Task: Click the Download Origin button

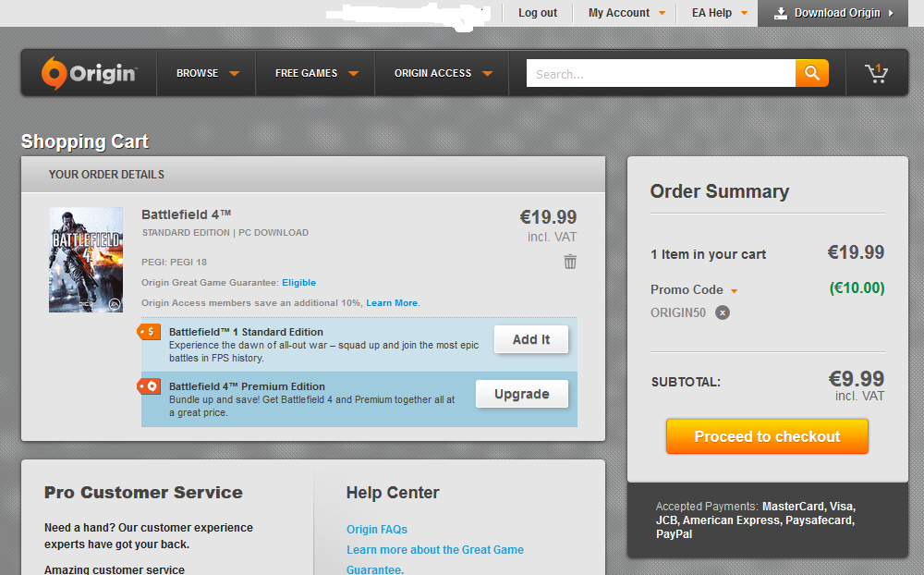Action: (833, 13)
